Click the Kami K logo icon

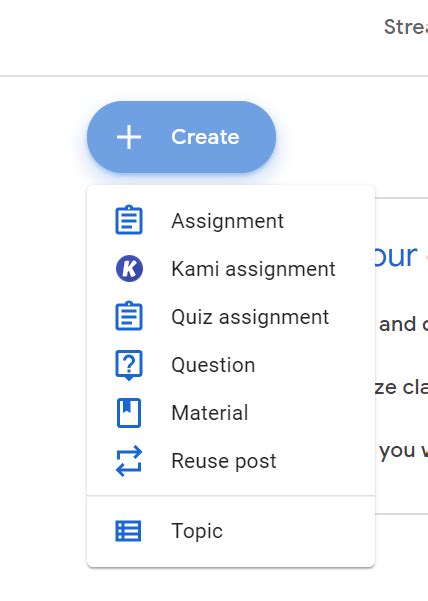129,268
